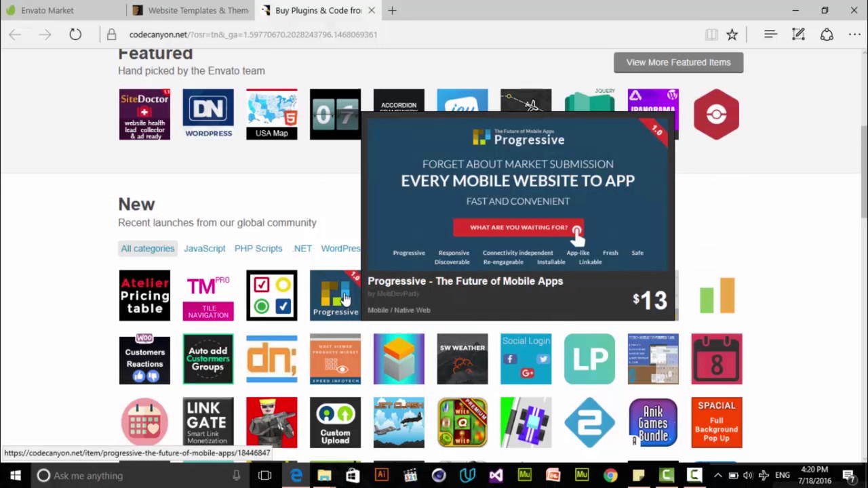Open the Progressive mobile apps thumbnail
Screen dimensions: 868x488
[x=335, y=296]
